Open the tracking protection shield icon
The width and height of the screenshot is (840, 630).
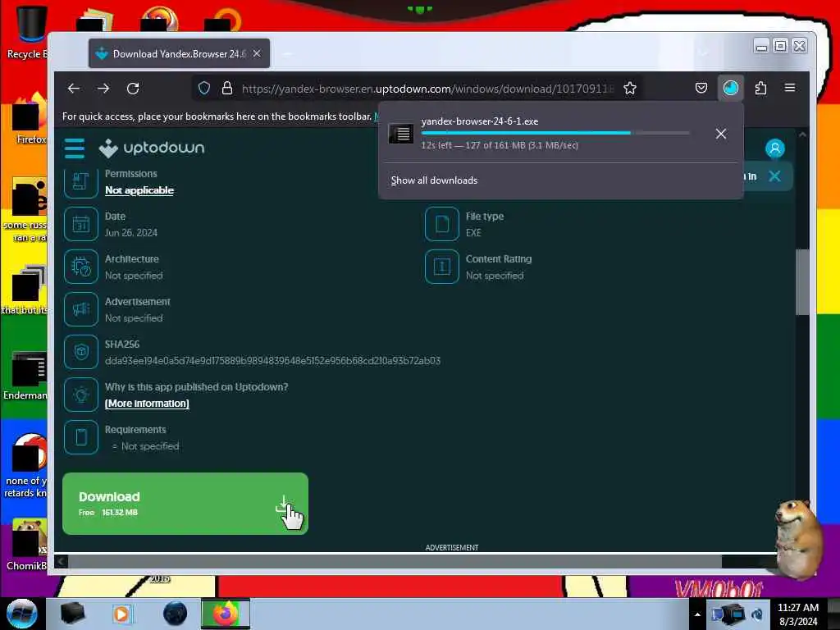coord(204,89)
